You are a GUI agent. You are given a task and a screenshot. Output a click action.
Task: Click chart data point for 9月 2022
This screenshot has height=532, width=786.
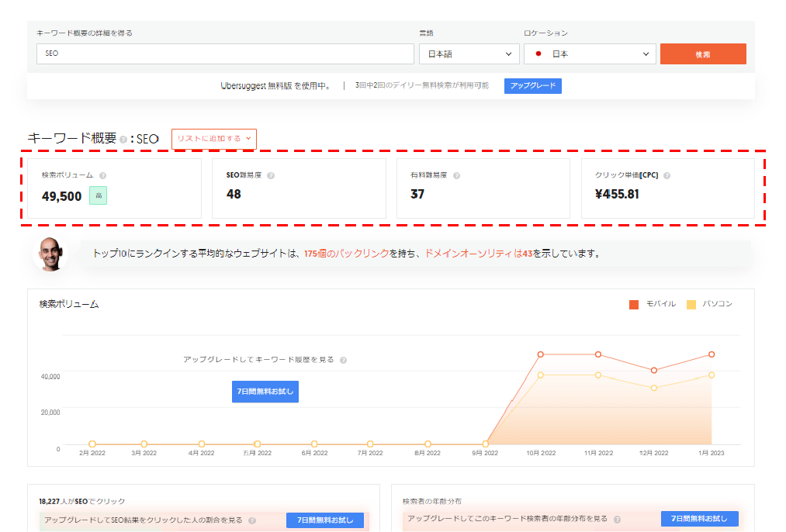[x=485, y=444]
